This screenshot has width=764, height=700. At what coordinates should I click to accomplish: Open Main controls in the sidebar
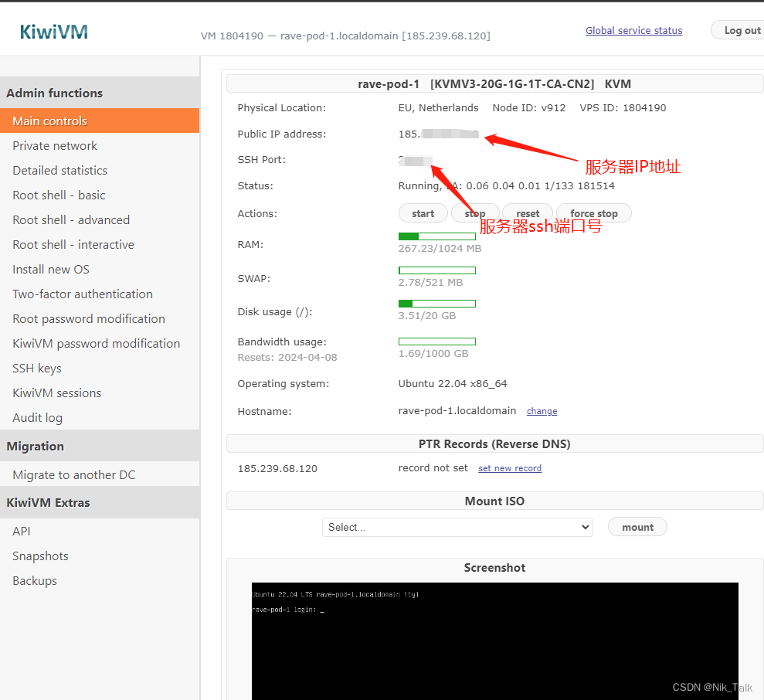tap(100, 121)
